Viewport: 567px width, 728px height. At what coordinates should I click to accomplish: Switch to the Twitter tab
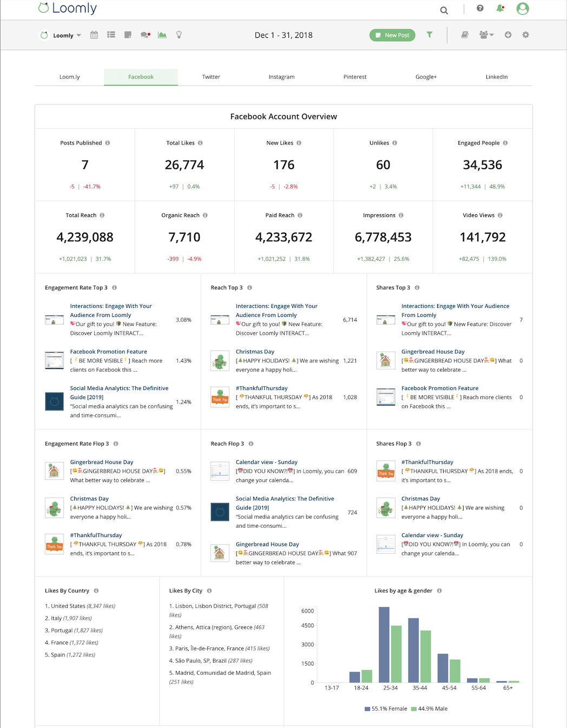click(x=211, y=77)
